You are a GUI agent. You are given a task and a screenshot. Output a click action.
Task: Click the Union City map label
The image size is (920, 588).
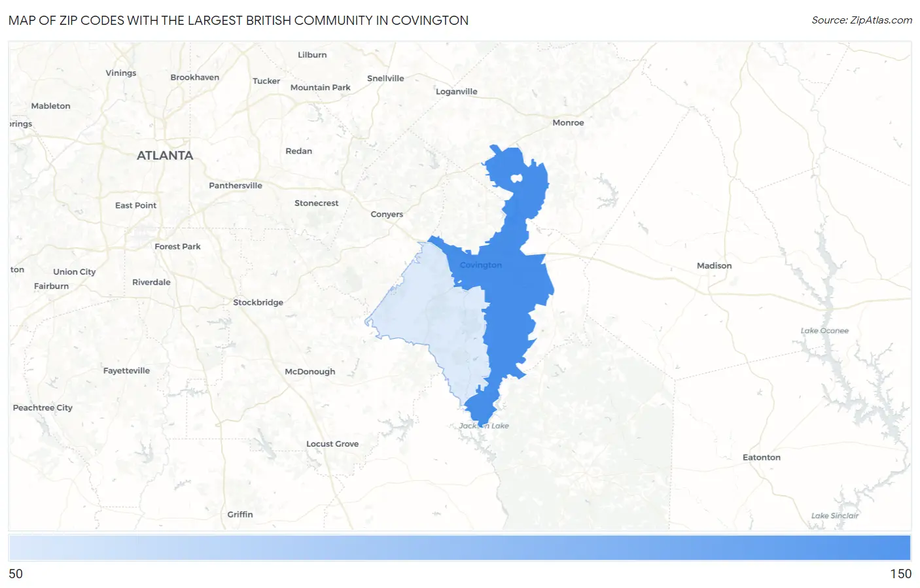tap(74, 272)
